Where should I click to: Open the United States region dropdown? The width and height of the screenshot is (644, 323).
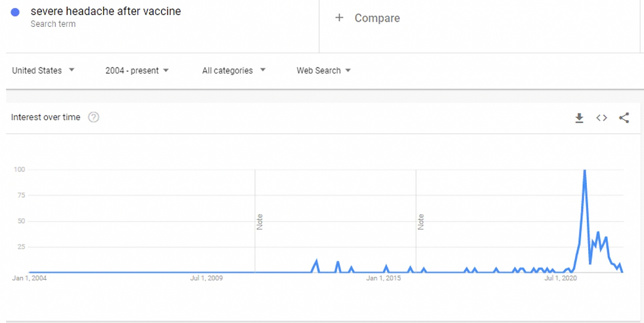coord(43,71)
